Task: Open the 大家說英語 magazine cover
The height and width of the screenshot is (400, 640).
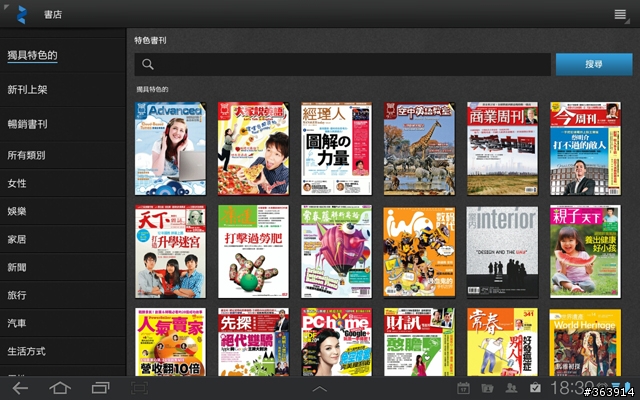Action: pyautogui.click(x=253, y=149)
